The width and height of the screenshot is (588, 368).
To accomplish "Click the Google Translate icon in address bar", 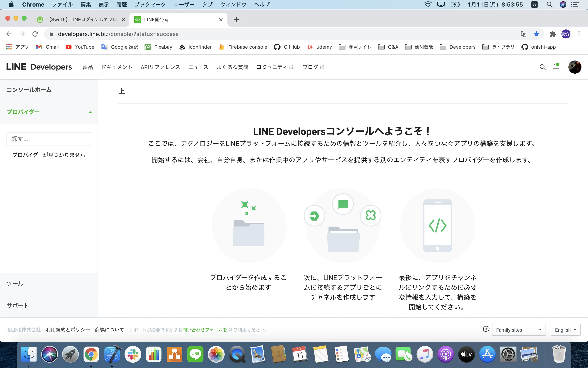I will pyautogui.click(x=523, y=34).
